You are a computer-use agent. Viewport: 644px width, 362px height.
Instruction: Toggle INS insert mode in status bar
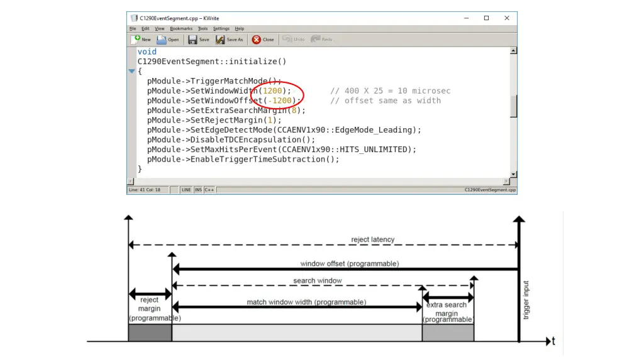point(198,190)
